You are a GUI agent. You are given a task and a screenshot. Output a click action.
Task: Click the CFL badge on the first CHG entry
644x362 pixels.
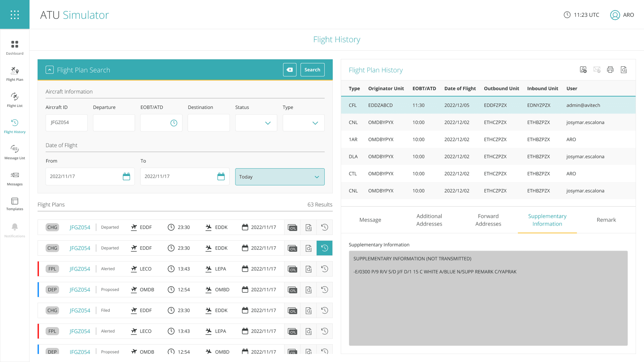pos(292,227)
